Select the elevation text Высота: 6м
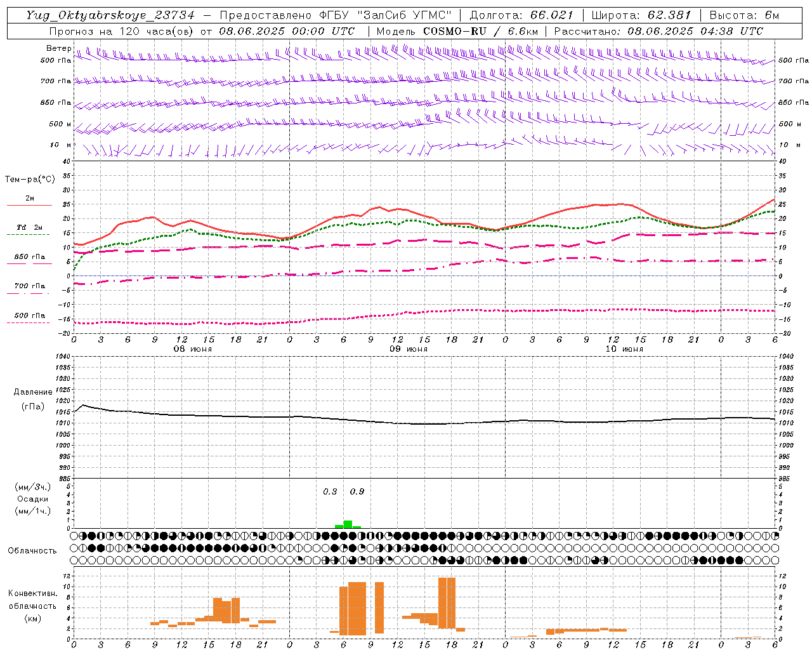Viewport: 812px width, 650px height. tap(744, 15)
